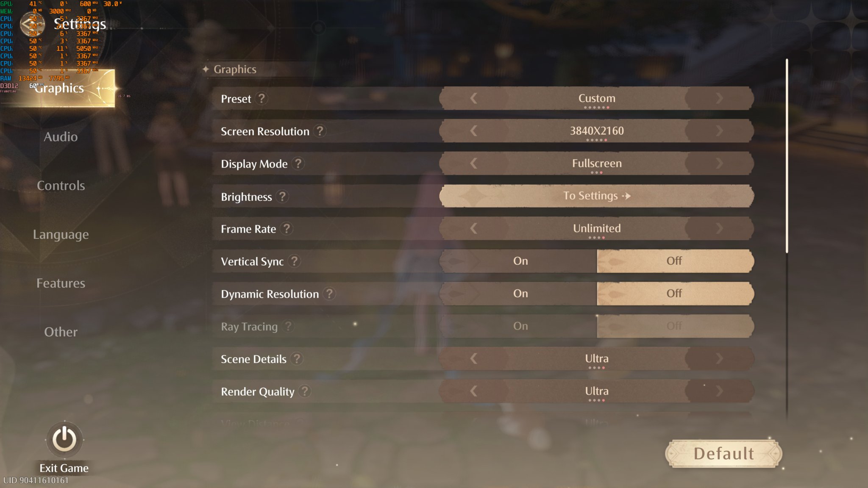The width and height of the screenshot is (868, 488).
Task: Expand Scene Details preset options
Action: [719, 359]
